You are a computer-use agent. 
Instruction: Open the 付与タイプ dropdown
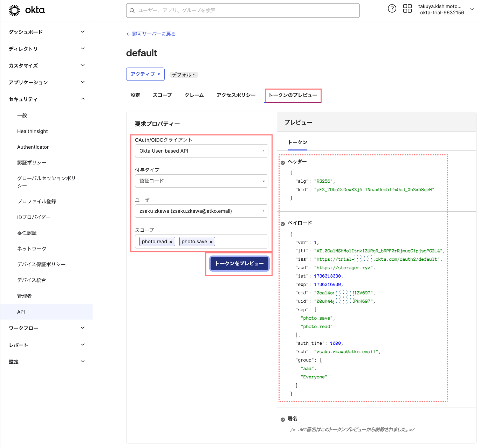[201, 181]
